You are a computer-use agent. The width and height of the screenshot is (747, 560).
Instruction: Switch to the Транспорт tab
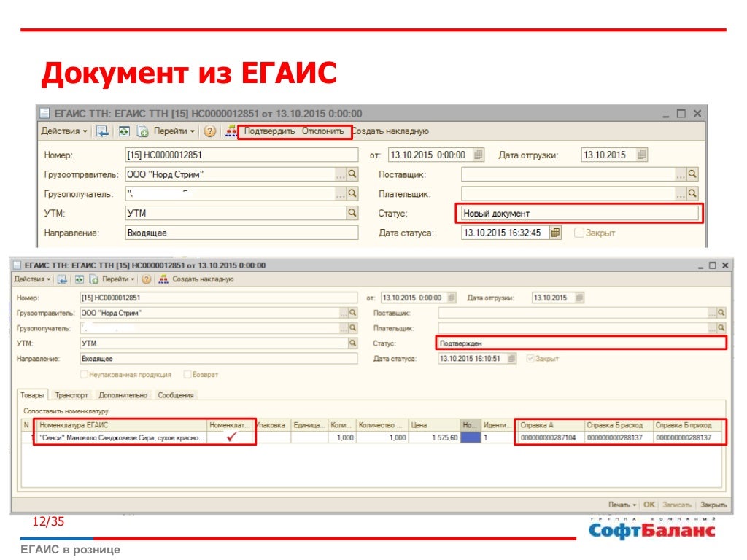(x=71, y=395)
